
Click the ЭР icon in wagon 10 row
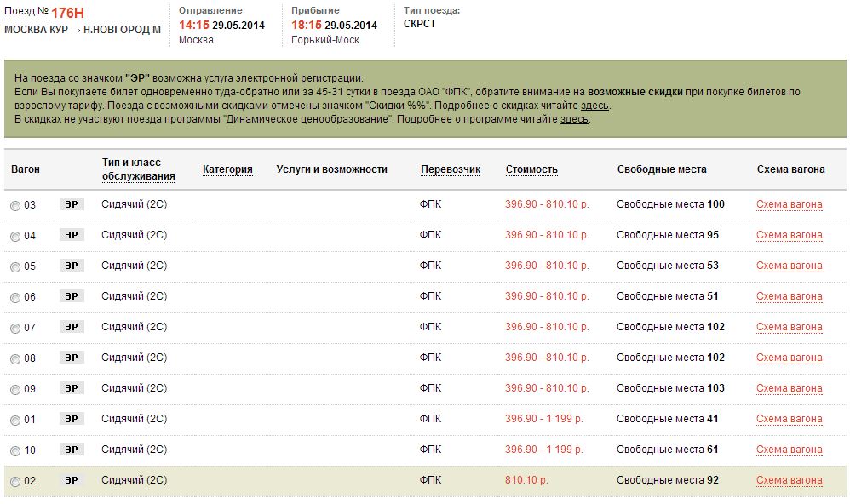point(72,450)
